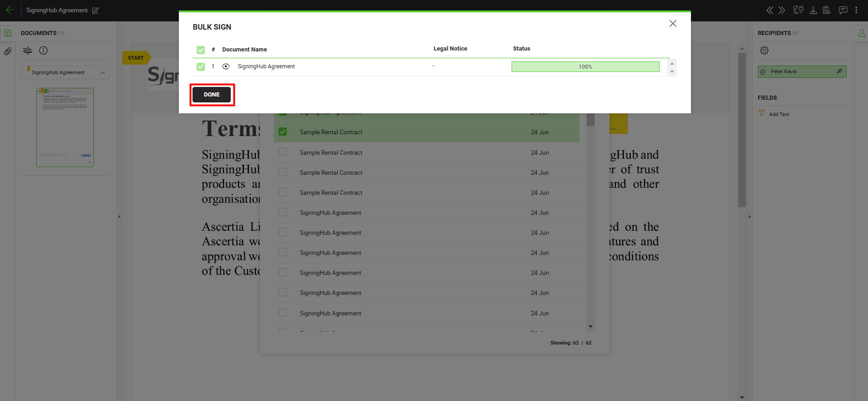Image resolution: width=868 pixels, height=401 pixels.
Task: Open recipients settings gear icon
Action: tap(764, 51)
